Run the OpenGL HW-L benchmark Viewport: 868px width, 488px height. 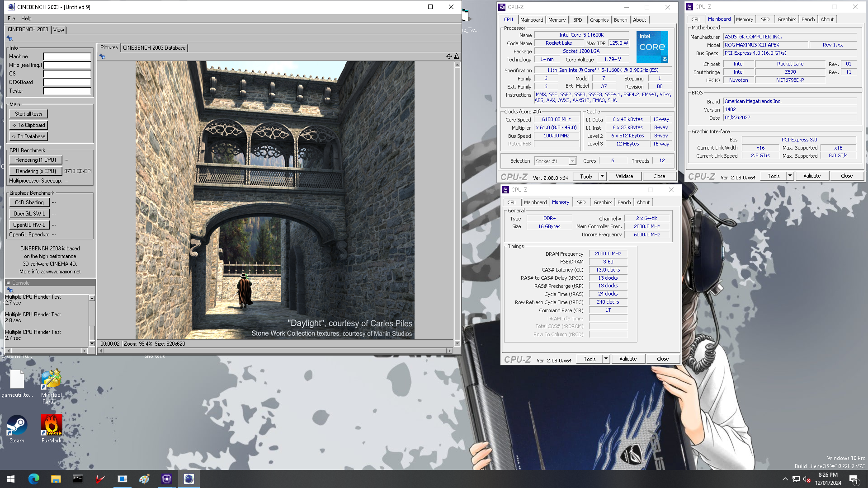pos(29,225)
